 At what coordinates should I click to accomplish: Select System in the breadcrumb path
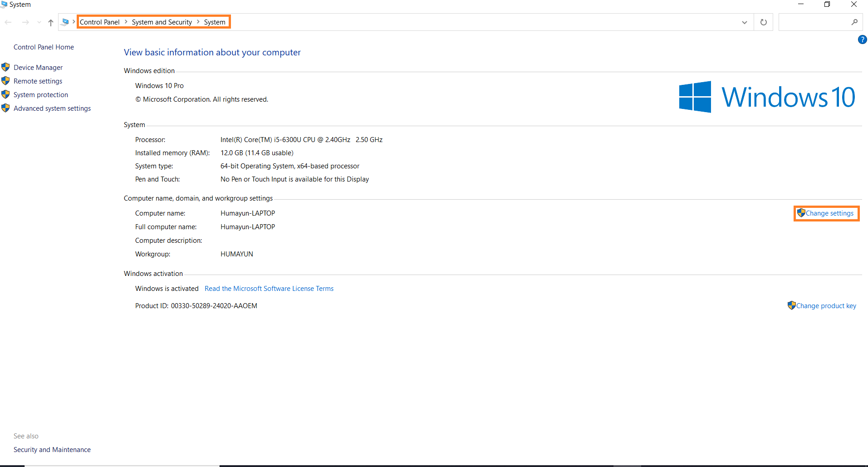coord(215,22)
